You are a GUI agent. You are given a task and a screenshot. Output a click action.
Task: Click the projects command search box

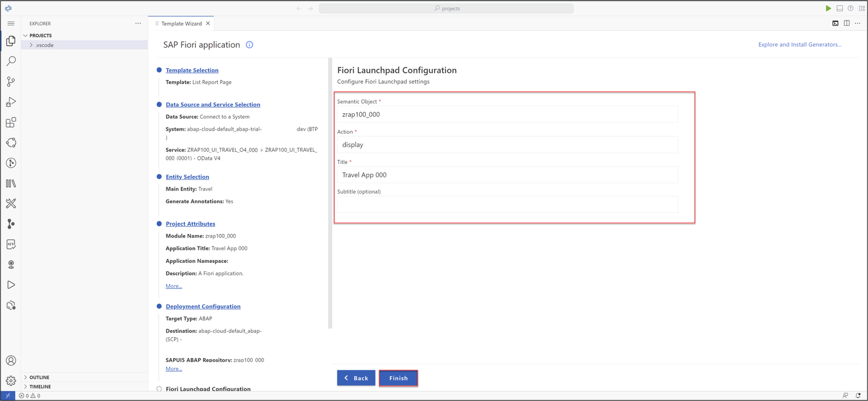click(446, 8)
